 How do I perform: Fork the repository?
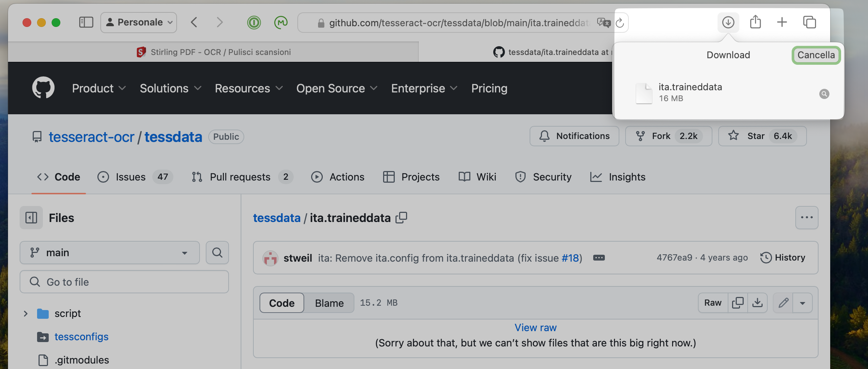point(668,136)
